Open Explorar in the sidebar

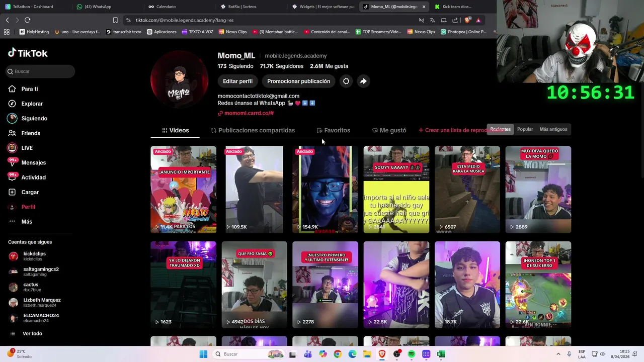[32, 104]
